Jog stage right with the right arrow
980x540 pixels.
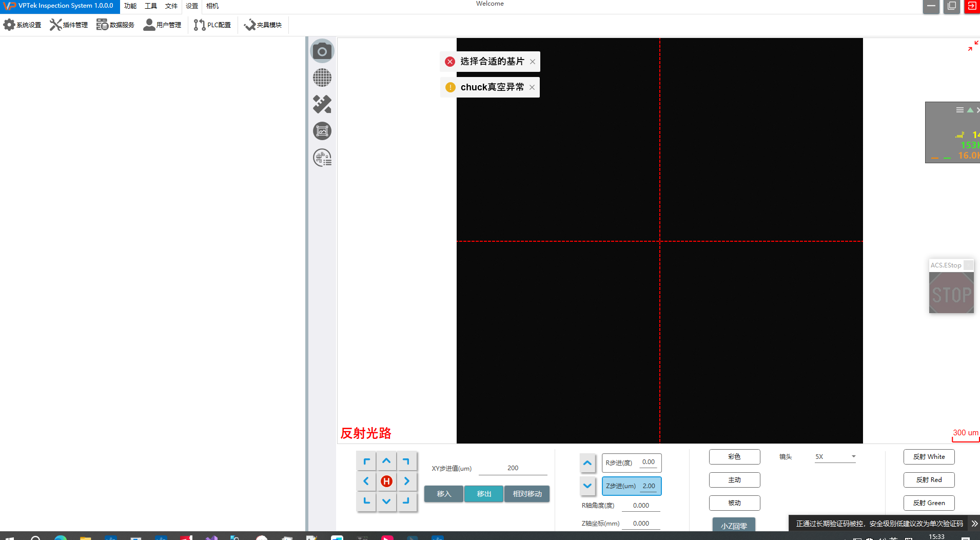(x=406, y=481)
